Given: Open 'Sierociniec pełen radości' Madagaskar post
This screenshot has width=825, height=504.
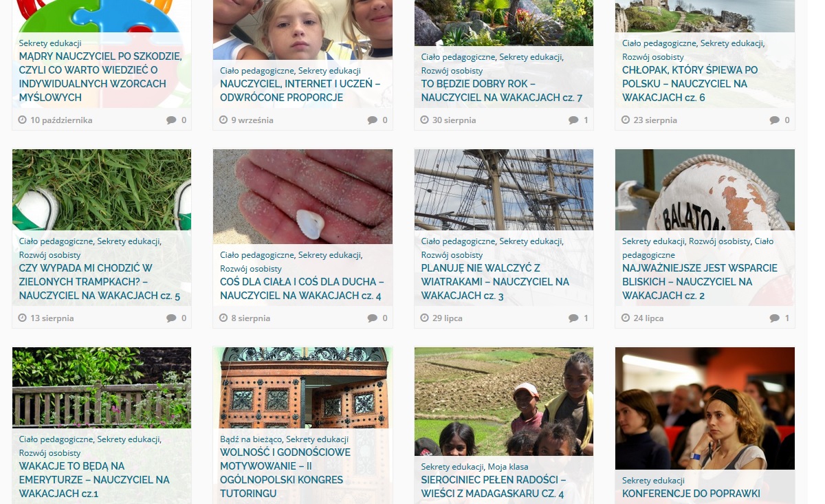Looking at the screenshot, I should click(x=492, y=487).
